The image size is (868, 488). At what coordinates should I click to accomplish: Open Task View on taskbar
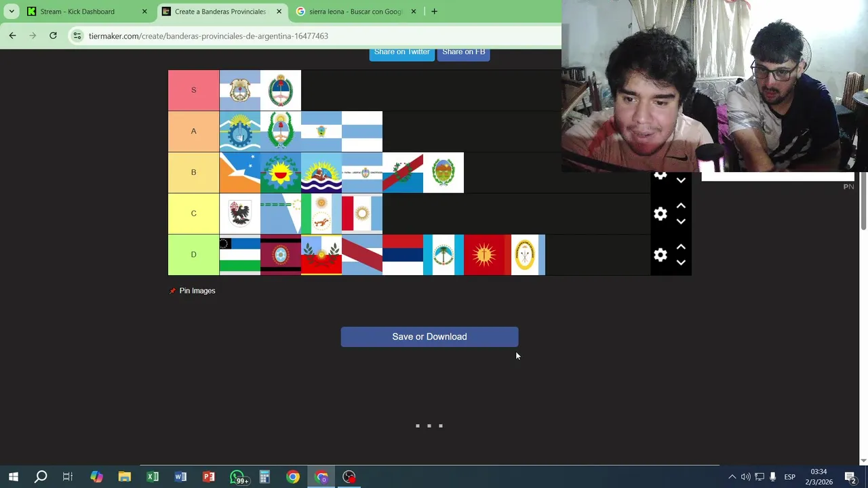click(x=68, y=476)
